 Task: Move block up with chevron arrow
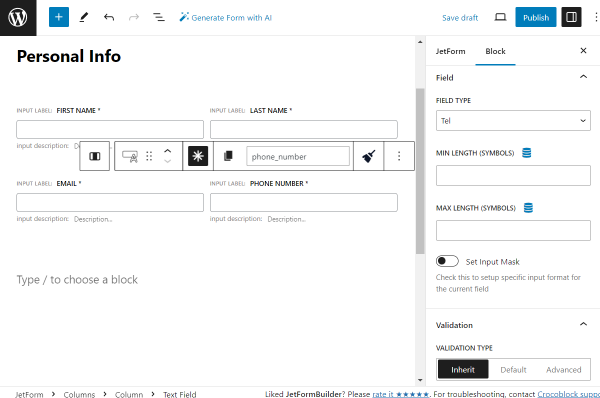167,151
